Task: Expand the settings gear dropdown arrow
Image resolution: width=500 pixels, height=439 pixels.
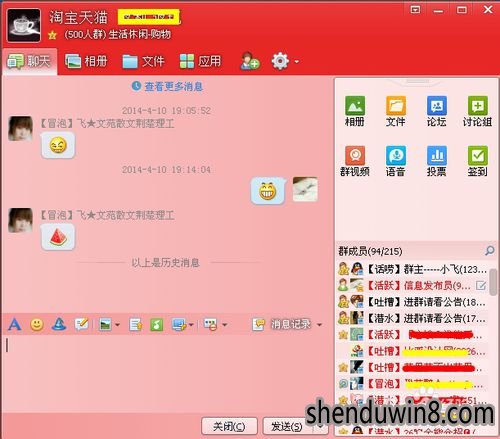Action: (x=296, y=62)
